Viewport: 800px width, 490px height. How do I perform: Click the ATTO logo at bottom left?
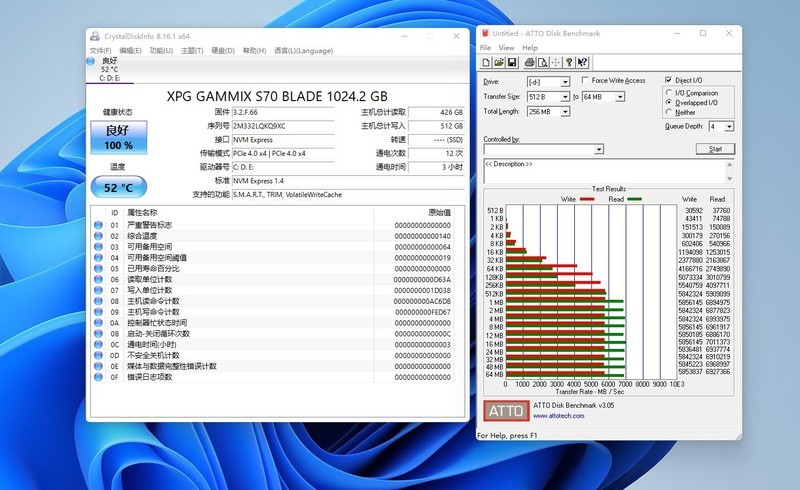tap(506, 411)
